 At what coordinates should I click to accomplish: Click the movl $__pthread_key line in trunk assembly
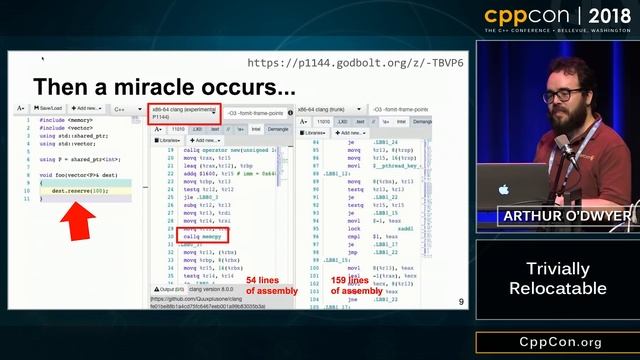point(384,166)
